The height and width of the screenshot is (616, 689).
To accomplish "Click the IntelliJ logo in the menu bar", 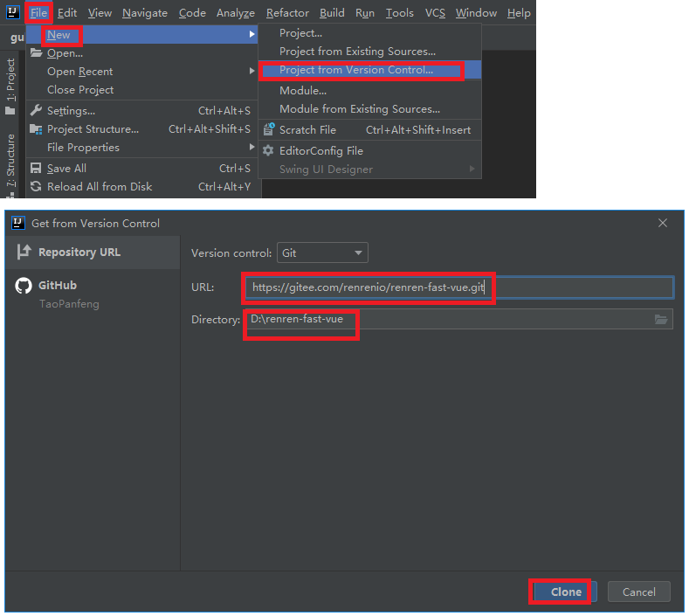I will [x=13, y=12].
